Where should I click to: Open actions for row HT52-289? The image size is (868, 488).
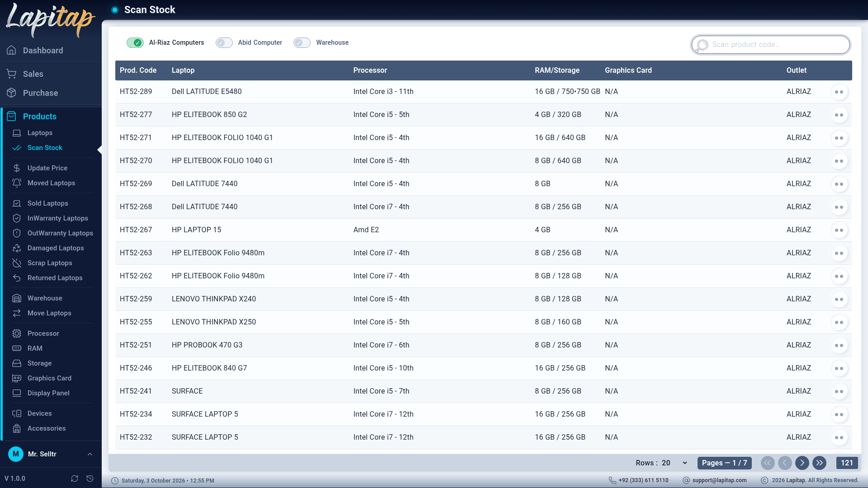pos(839,92)
